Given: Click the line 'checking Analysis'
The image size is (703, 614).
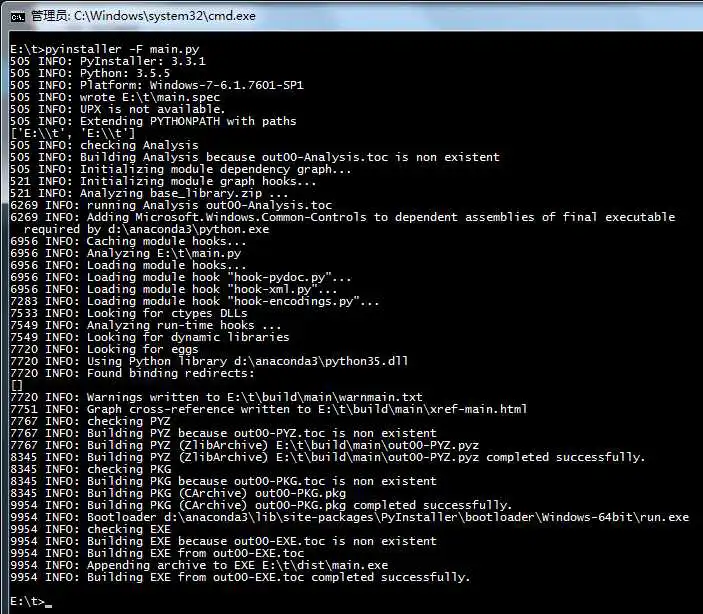Looking at the screenshot, I should pos(104,145).
